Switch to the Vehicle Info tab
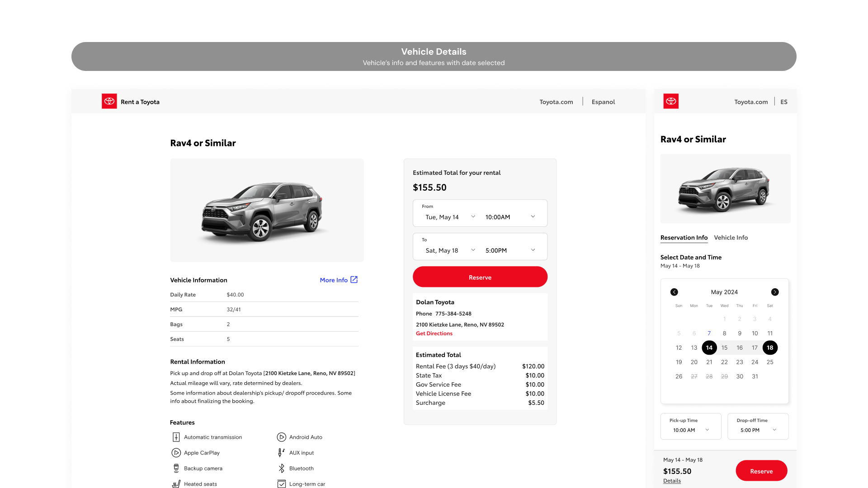The width and height of the screenshot is (868, 488). pos(731,238)
